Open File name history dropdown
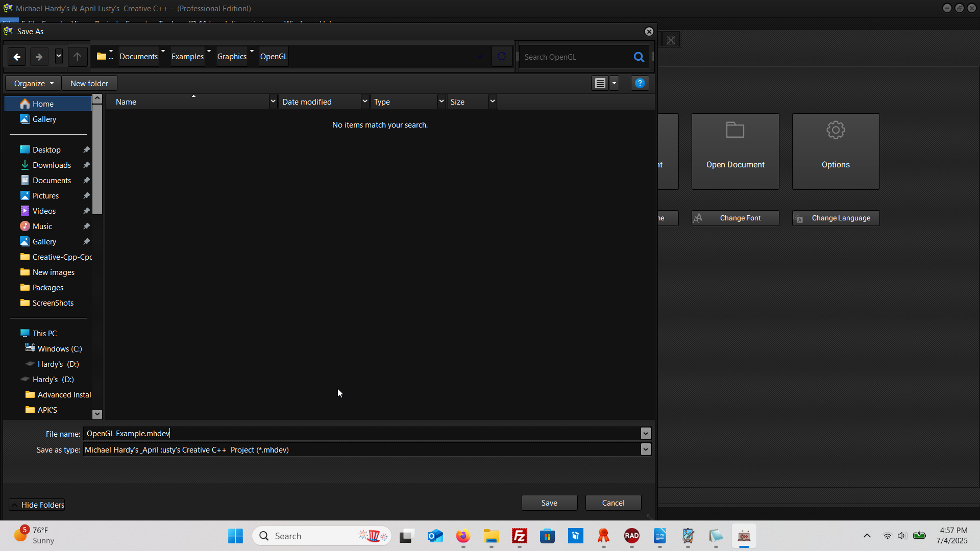Image resolution: width=980 pixels, height=551 pixels. (646, 433)
